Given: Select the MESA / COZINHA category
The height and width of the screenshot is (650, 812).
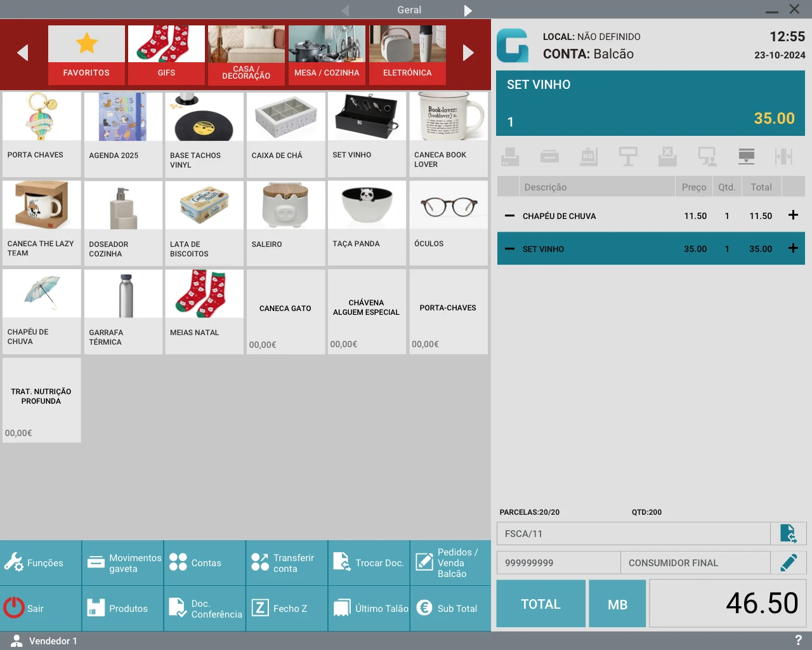Looking at the screenshot, I should point(327,55).
